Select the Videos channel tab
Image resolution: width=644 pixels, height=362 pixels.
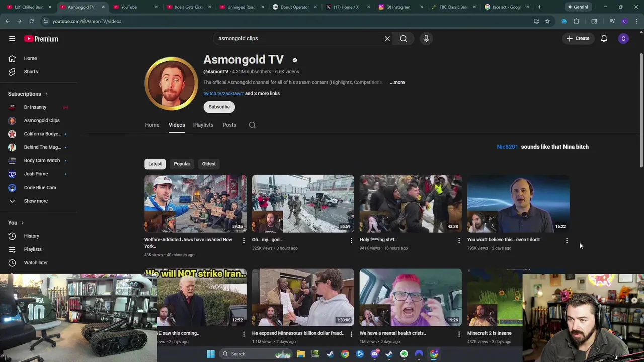[177, 125]
